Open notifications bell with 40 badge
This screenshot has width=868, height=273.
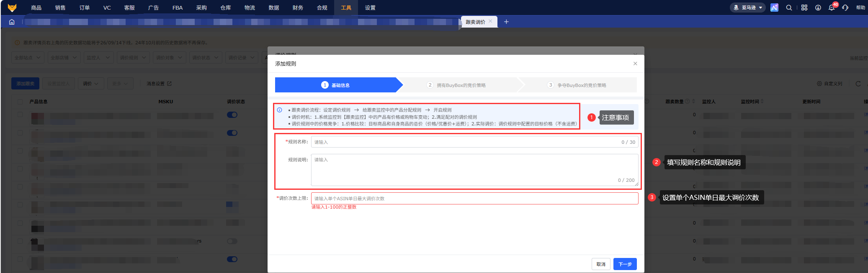pos(832,8)
